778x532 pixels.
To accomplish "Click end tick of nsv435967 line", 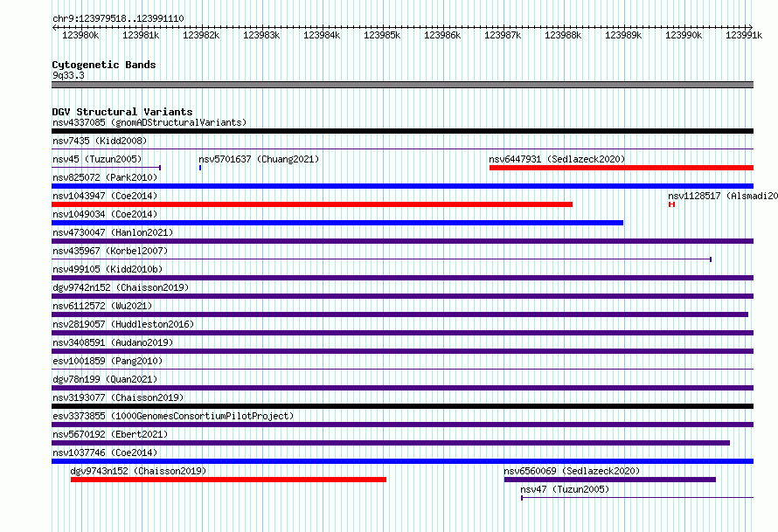I will click(x=711, y=259).
